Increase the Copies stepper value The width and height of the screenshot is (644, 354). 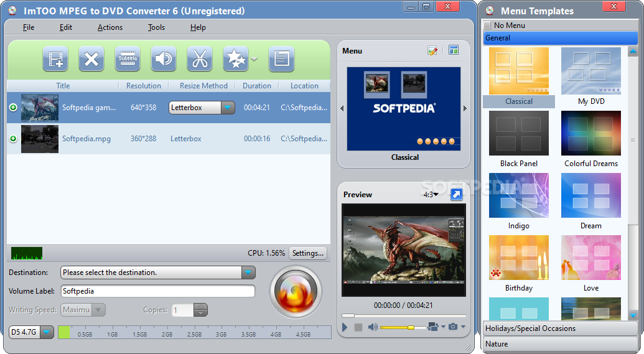click(200, 306)
